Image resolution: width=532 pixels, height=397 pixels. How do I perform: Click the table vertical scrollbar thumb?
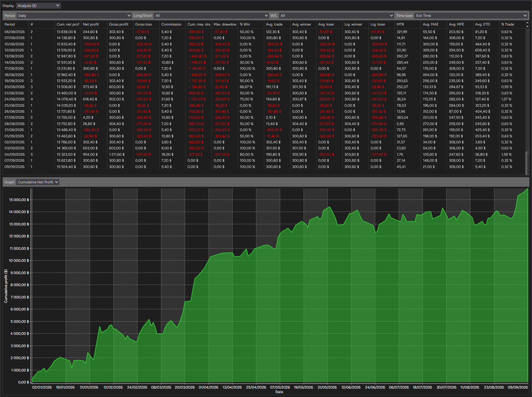pos(527,163)
